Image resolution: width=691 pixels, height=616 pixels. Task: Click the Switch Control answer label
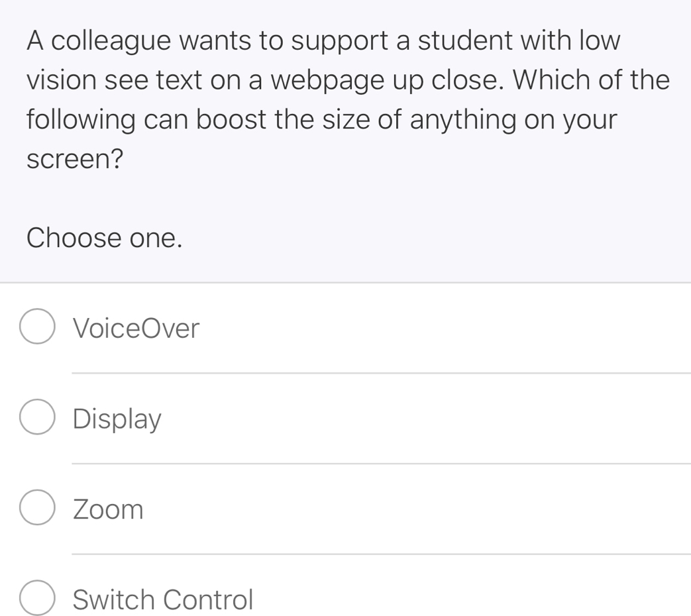coord(163,599)
